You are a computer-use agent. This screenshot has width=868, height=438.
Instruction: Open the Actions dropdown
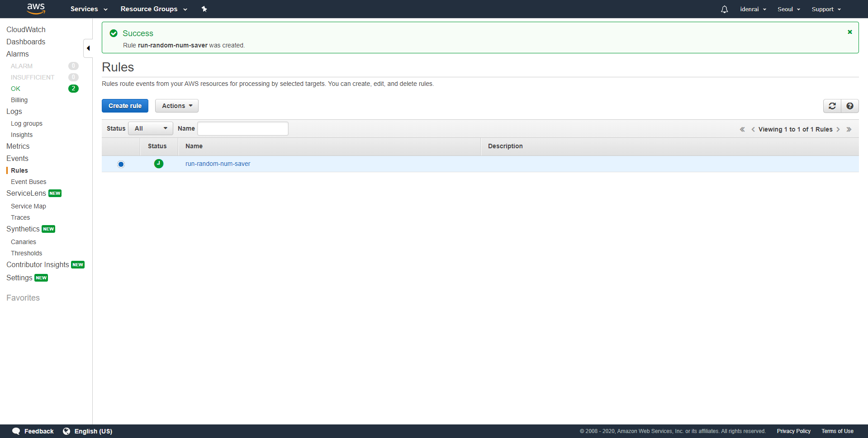[x=176, y=105]
